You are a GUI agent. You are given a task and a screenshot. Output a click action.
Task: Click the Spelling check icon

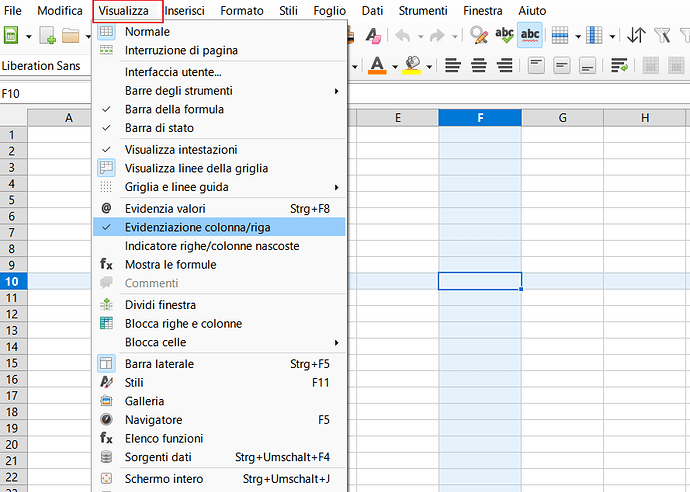coord(505,36)
